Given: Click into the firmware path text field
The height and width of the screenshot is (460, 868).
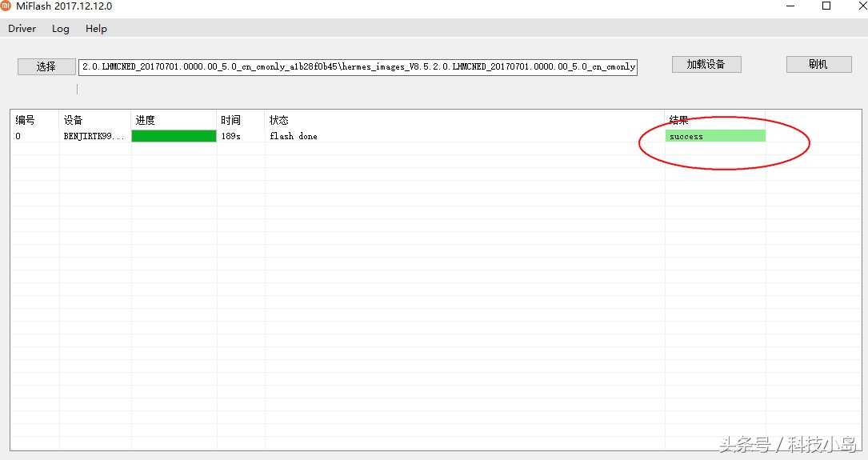Looking at the screenshot, I should (x=358, y=66).
